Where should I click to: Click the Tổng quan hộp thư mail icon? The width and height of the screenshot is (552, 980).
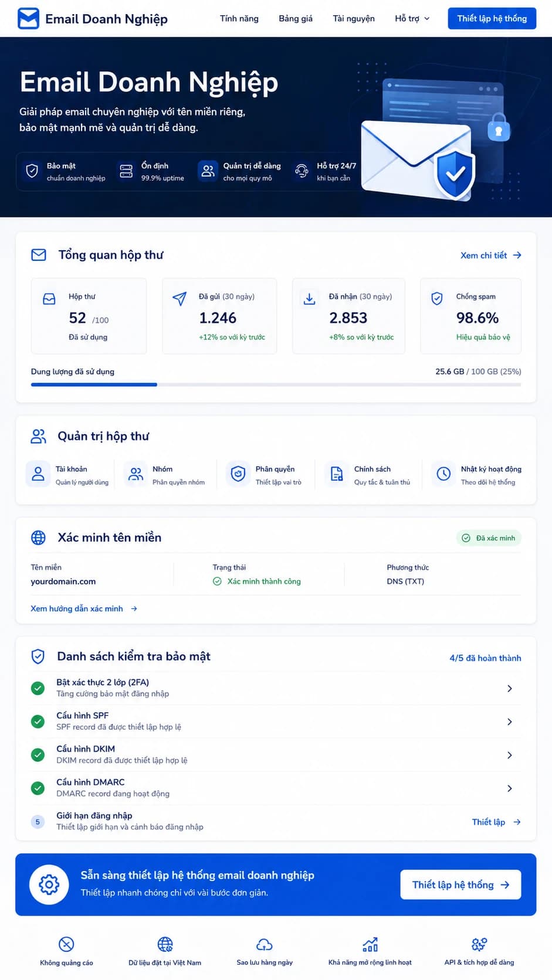[x=39, y=255]
